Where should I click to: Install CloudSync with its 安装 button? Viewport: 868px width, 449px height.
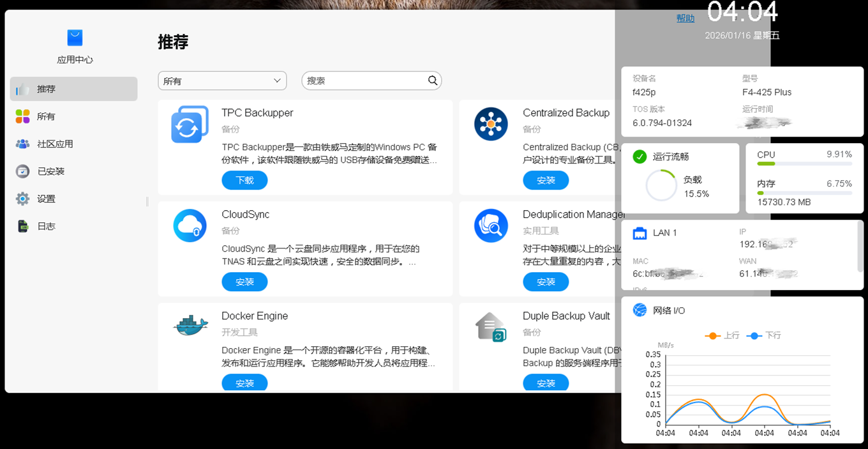coord(244,282)
